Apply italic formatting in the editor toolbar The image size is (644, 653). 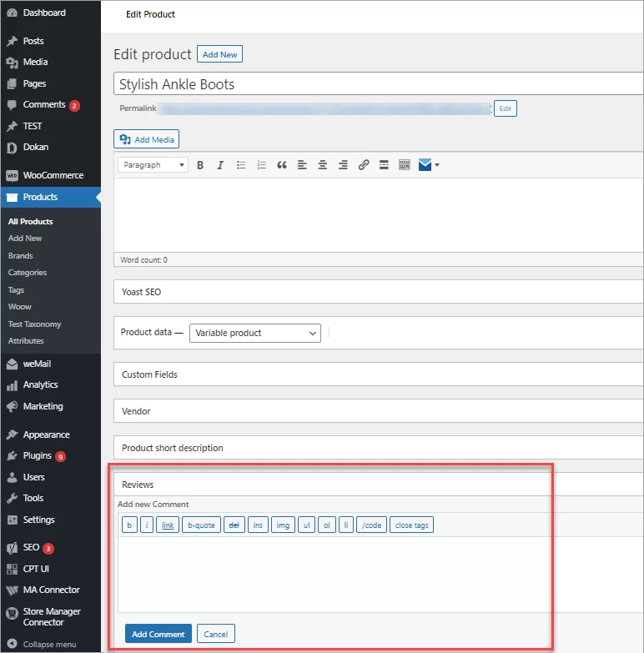(220, 165)
